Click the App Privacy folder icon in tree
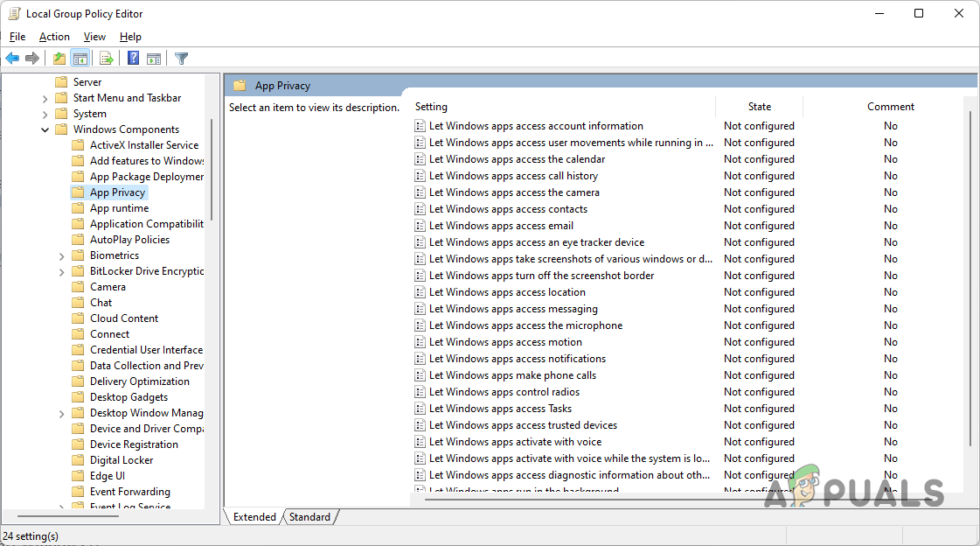This screenshot has height=546, width=980. [78, 192]
